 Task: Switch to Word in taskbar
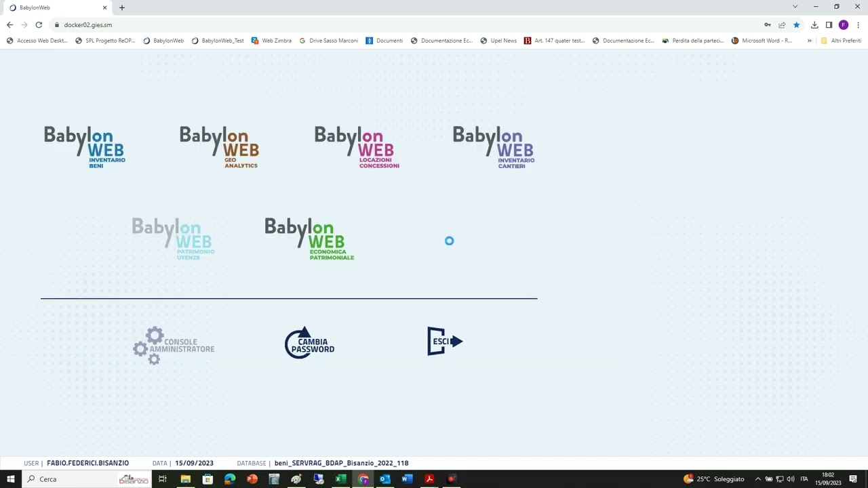[x=407, y=479]
